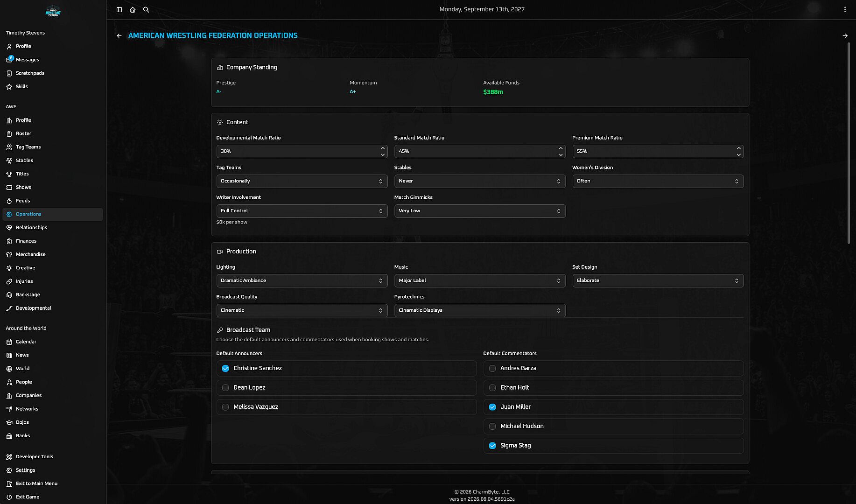Check Dean Lopez as default announcer

click(x=225, y=388)
